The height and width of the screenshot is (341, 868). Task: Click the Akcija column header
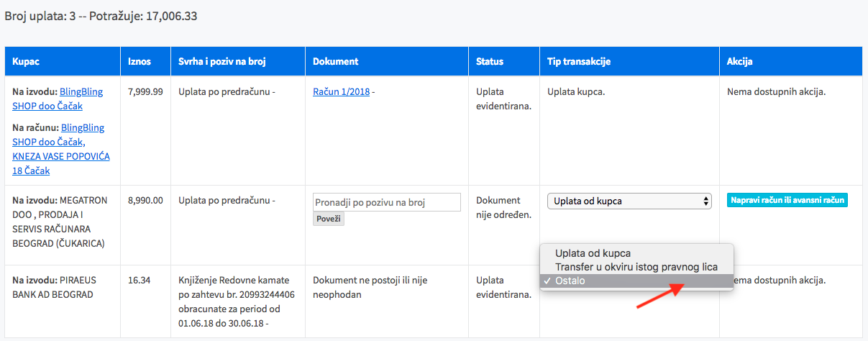[739, 62]
